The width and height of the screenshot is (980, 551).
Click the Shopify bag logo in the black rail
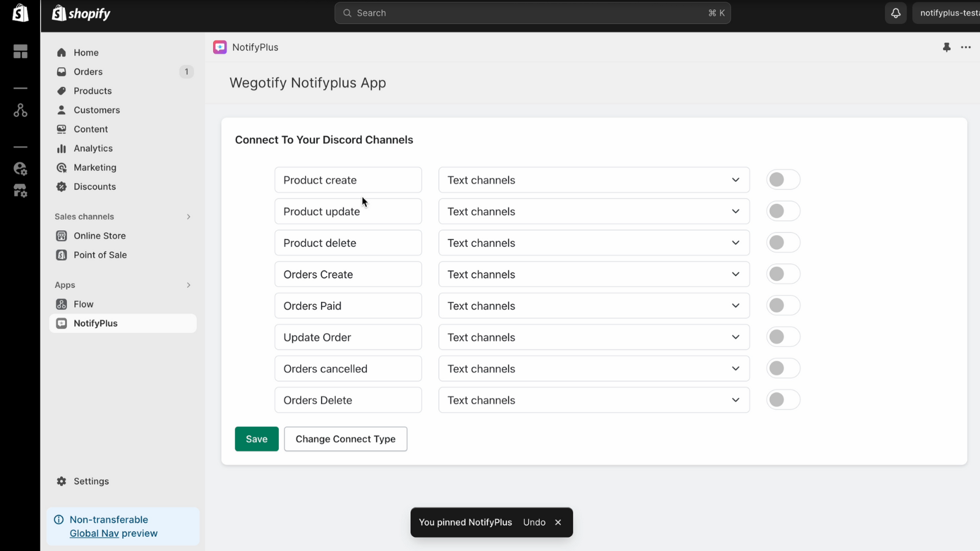20,13
